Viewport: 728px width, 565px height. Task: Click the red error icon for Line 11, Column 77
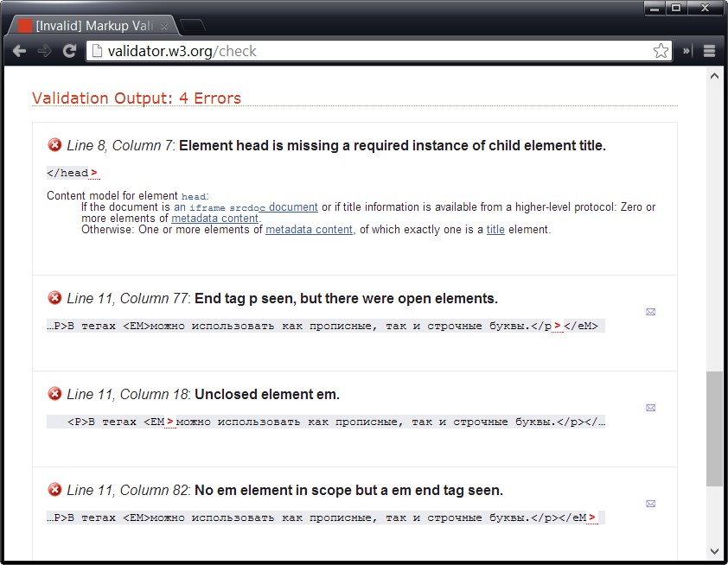54,297
